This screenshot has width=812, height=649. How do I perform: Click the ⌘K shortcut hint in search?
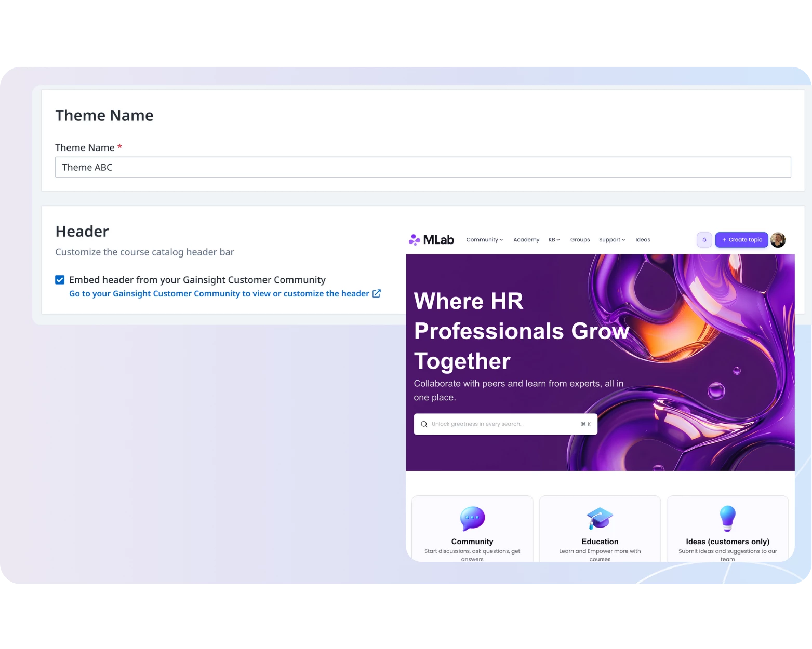(585, 424)
